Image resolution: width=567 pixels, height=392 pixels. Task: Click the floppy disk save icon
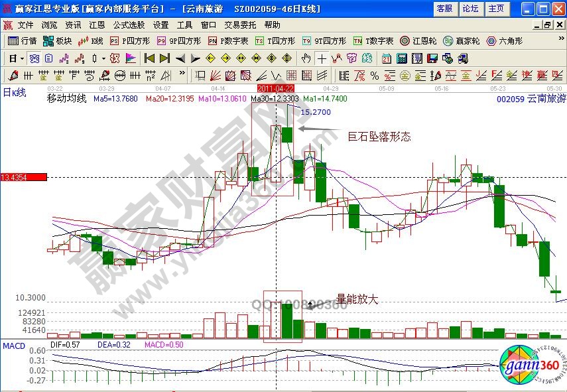432,58
